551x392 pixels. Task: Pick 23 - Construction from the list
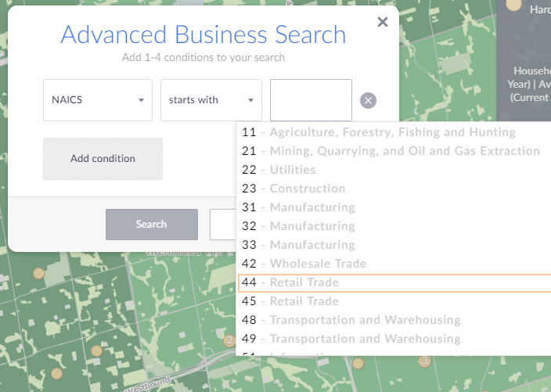coord(294,189)
